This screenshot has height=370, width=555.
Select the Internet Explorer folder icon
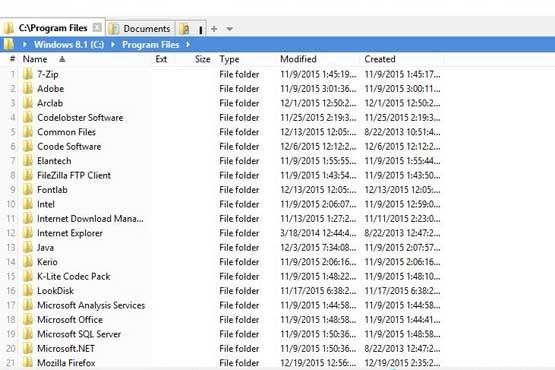point(28,233)
